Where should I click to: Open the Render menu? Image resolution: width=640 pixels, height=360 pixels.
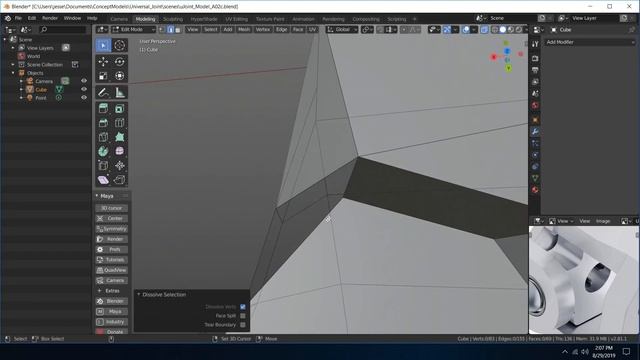50,18
